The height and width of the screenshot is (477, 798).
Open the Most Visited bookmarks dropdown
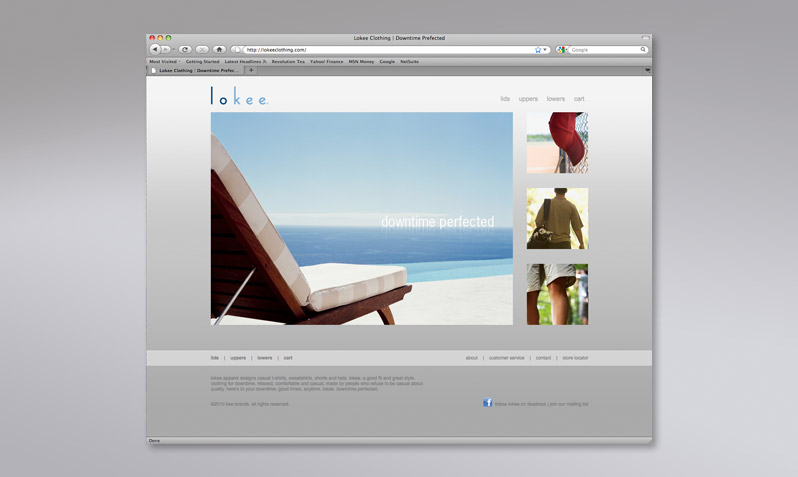point(165,61)
